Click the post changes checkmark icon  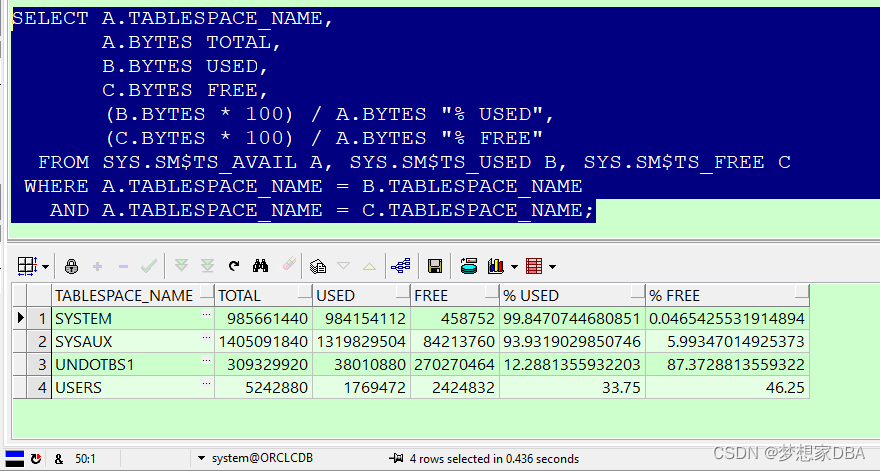tap(149, 266)
